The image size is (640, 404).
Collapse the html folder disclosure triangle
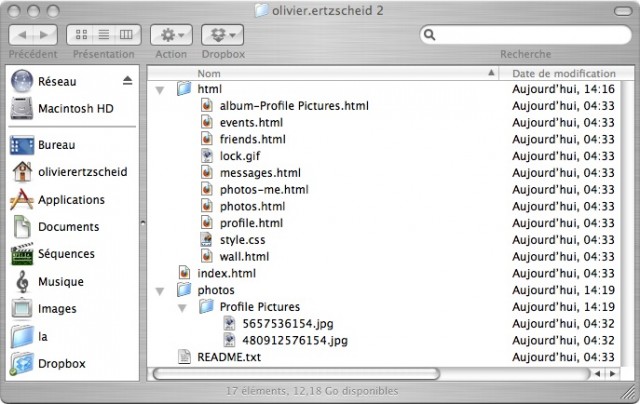pos(160,90)
